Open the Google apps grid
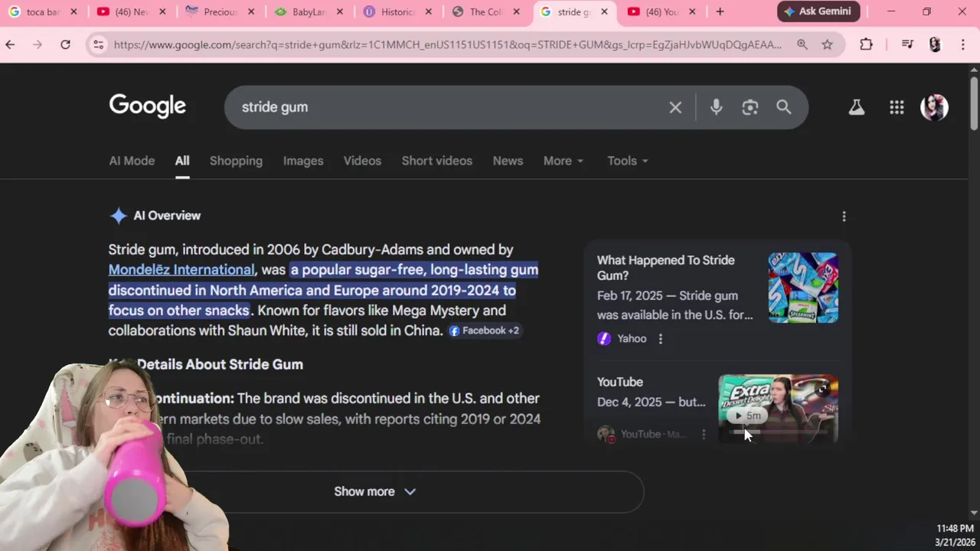Viewport: 980px width, 551px height. point(897,107)
